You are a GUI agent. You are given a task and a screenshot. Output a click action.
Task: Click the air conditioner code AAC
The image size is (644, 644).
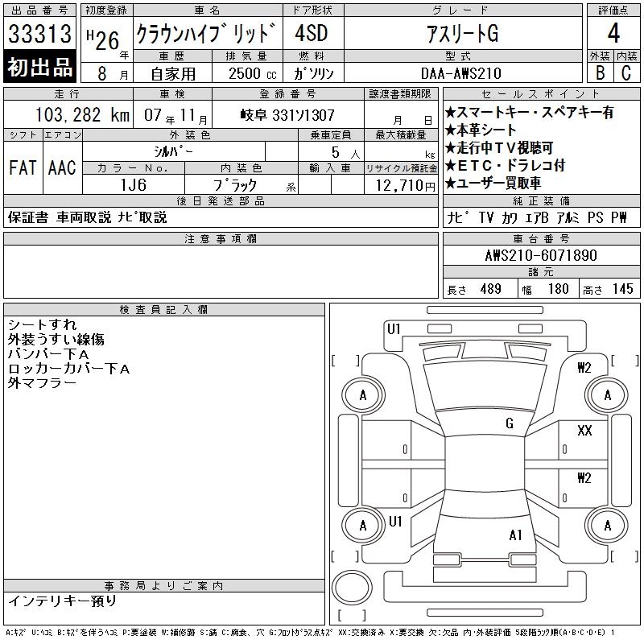point(62,167)
